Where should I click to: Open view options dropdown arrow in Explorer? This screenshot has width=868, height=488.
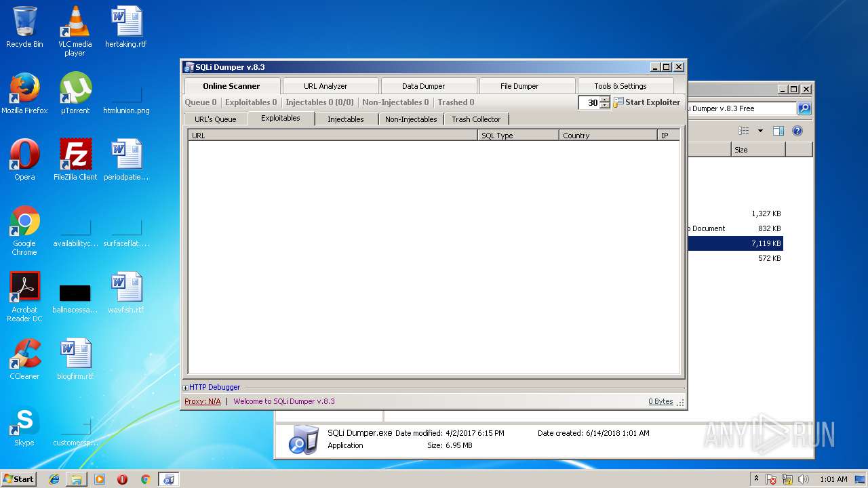[760, 131]
